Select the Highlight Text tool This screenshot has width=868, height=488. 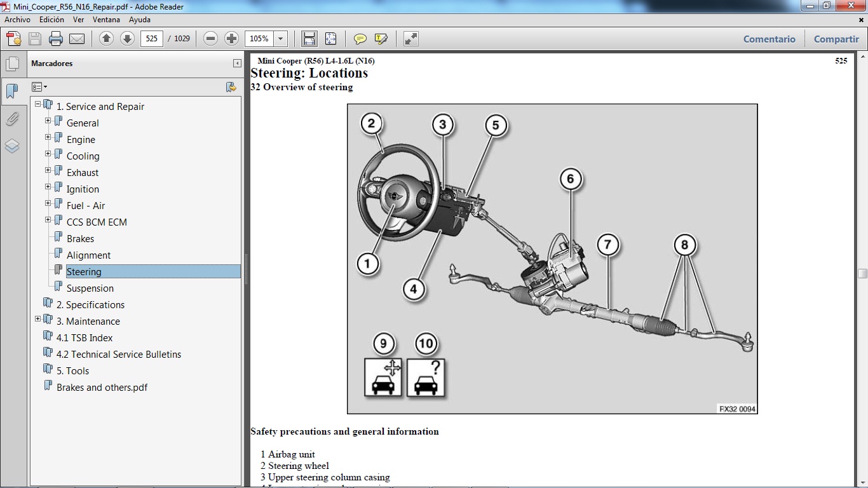[x=381, y=39]
